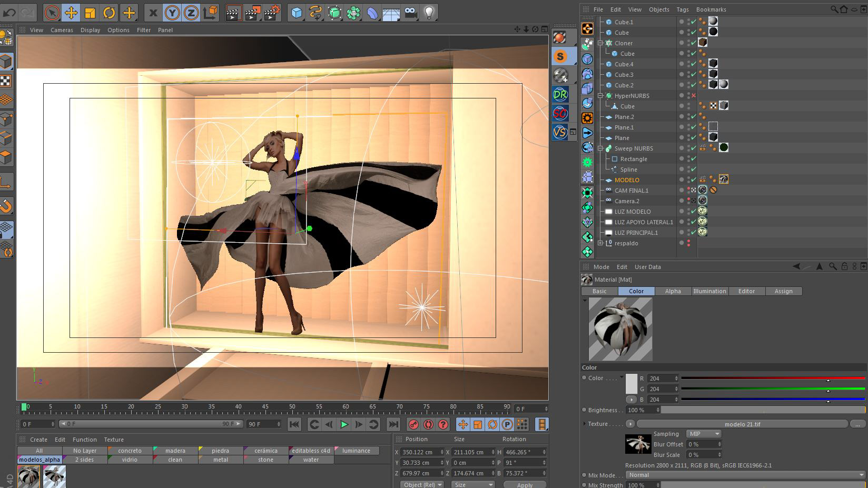Select the Move tool in top toolbar
Screen dimensions: 868x488
(x=71, y=13)
